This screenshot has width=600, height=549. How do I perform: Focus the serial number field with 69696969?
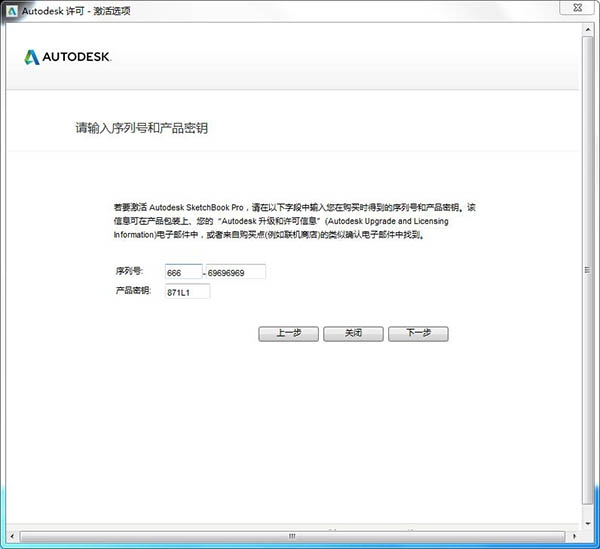click(236, 272)
